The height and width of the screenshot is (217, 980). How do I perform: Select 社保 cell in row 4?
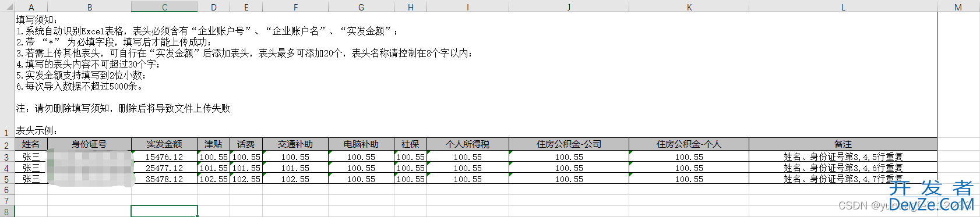click(x=411, y=168)
